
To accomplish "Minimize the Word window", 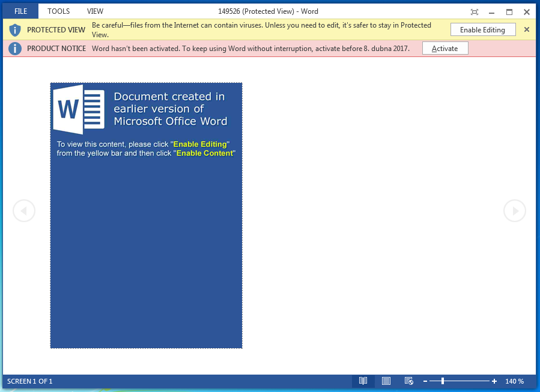I will pyautogui.click(x=492, y=12).
